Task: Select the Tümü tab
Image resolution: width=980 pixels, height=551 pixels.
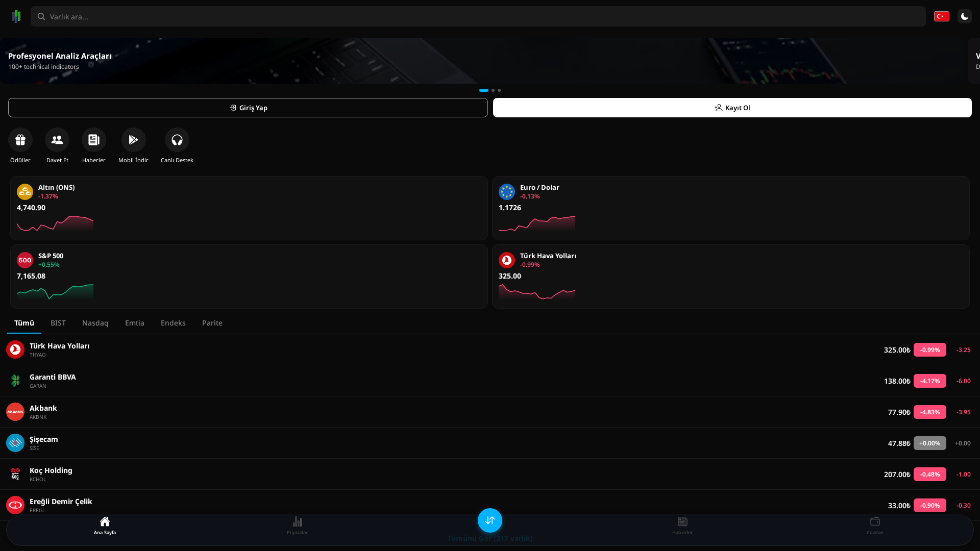Action: point(24,323)
